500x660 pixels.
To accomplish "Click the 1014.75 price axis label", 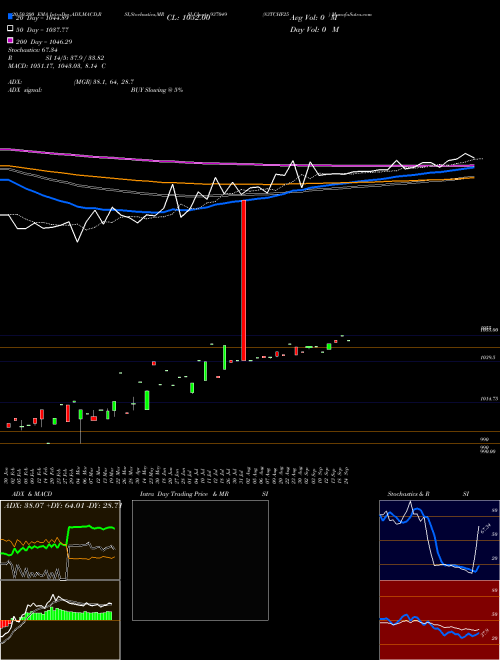I will tap(489, 398).
